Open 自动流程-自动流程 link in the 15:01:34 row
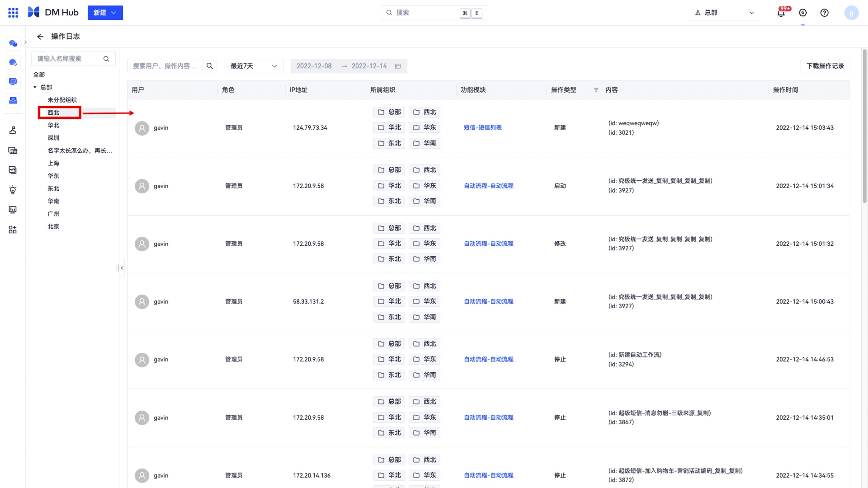Screen dimensions: 868x488 (x=488, y=186)
